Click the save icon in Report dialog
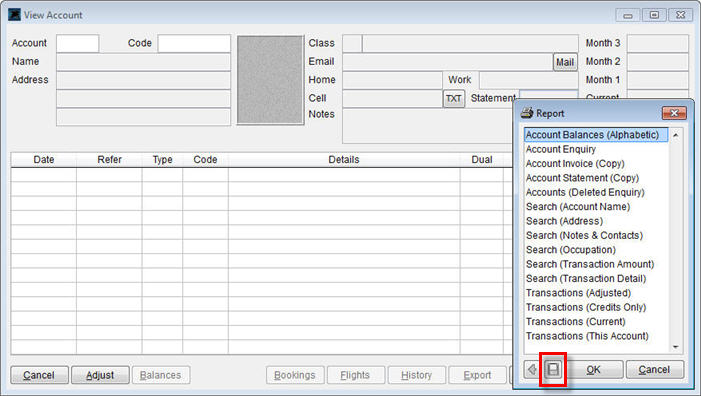Image resolution: width=701 pixels, height=396 pixels. pos(553,369)
